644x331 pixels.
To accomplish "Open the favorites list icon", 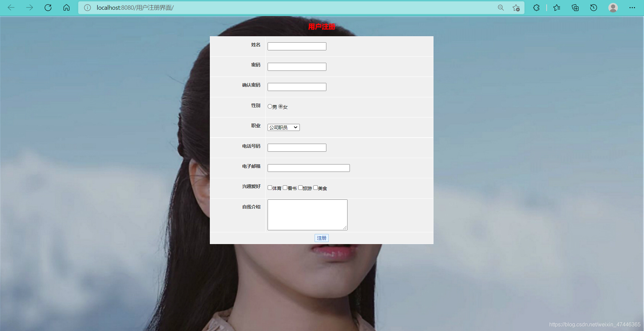I will [x=557, y=7].
